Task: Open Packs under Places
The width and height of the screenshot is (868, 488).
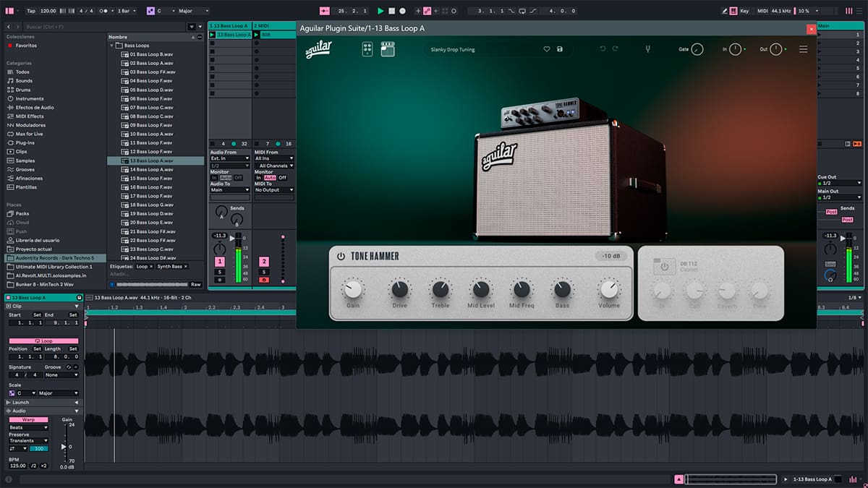Action: coord(22,213)
